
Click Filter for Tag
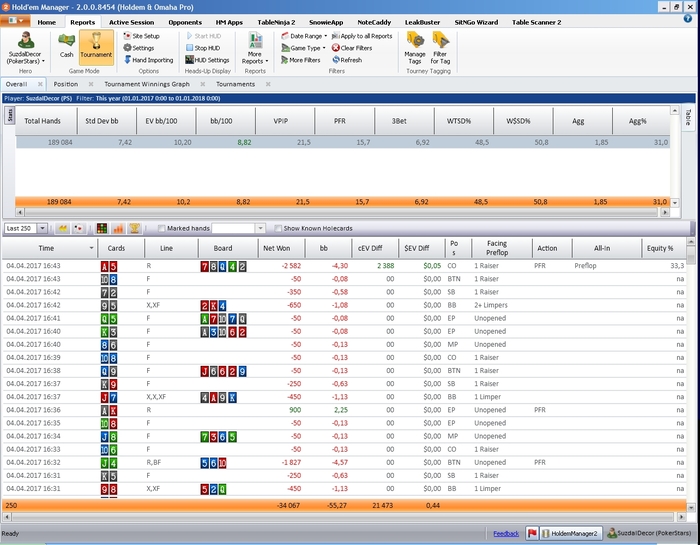[440, 48]
